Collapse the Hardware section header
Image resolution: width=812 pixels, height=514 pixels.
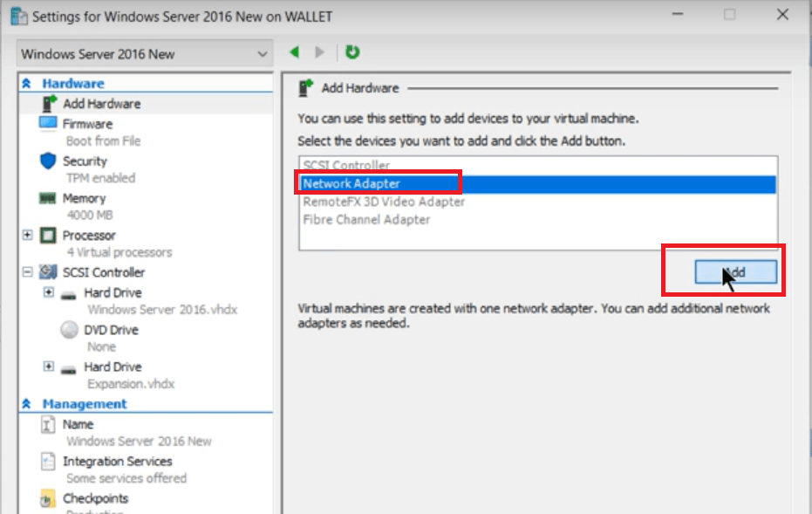point(26,84)
